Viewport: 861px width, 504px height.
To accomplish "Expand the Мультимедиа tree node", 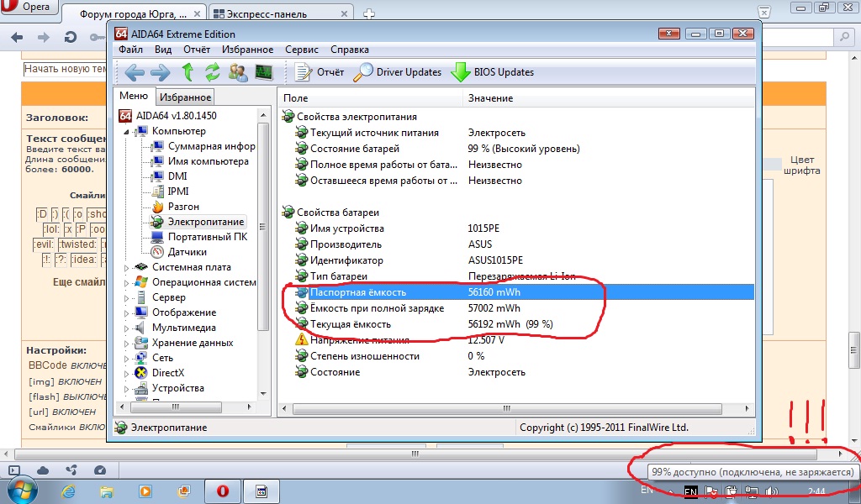I will 128,328.
